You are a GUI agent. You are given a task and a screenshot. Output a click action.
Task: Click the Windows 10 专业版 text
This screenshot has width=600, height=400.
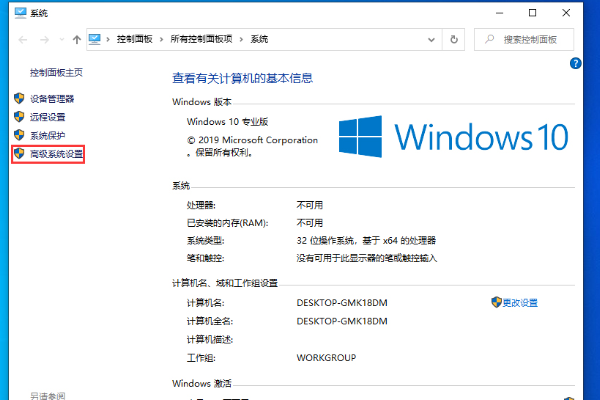(x=227, y=122)
